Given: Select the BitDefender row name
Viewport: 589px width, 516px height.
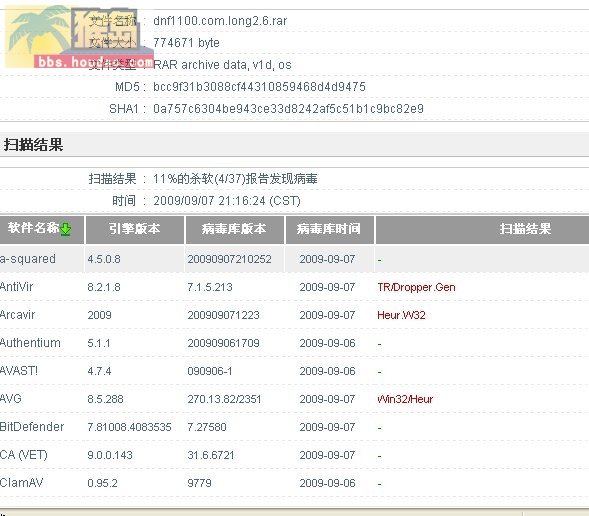Looking at the screenshot, I should coord(32,427).
